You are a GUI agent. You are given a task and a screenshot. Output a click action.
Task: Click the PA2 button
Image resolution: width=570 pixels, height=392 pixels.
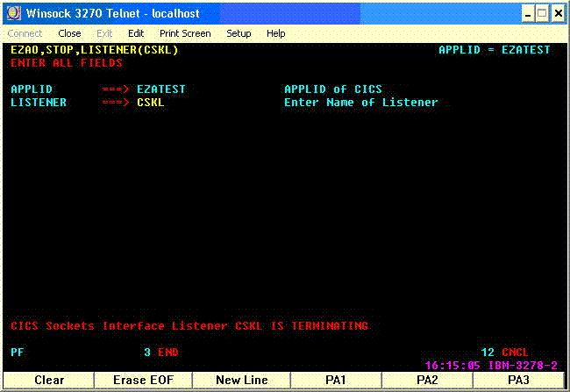(x=427, y=380)
